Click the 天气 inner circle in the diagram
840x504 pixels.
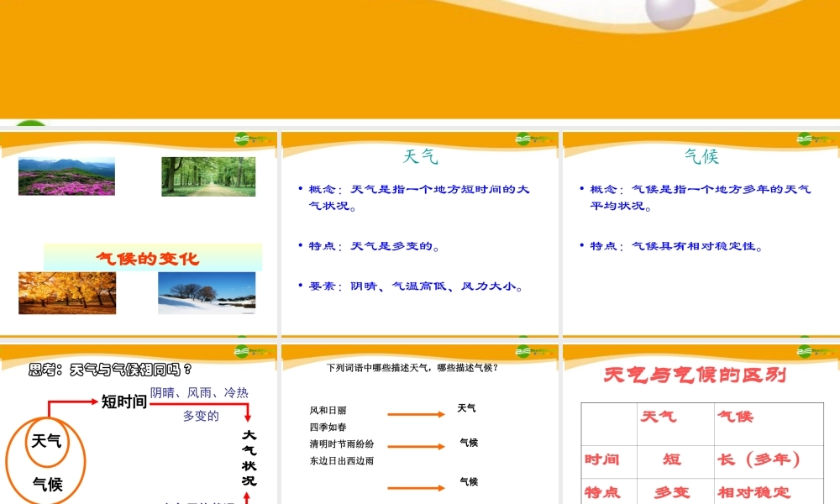[46, 441]
